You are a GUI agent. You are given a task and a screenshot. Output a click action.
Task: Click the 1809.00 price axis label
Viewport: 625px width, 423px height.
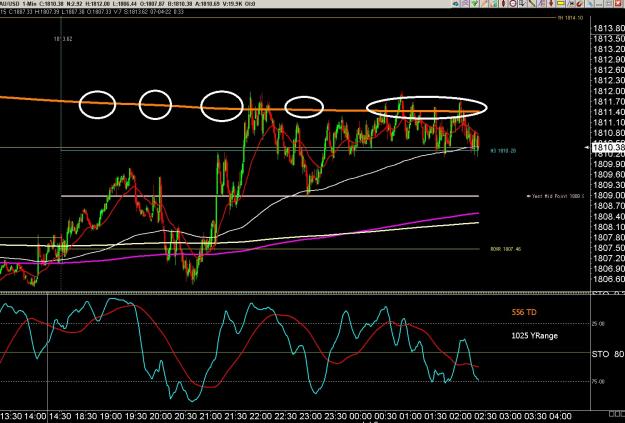click(609, 195)
